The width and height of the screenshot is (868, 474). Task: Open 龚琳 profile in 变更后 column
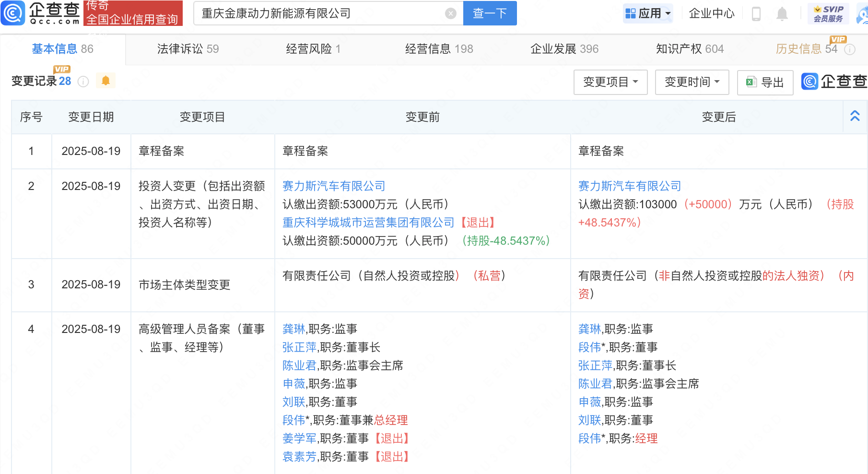(x=589, y=329)
